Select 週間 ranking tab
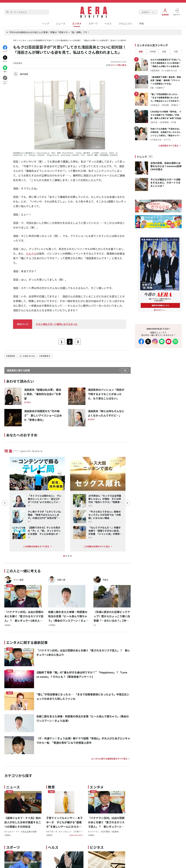This screenshot has height=868, width=186. tap(164, 52)
